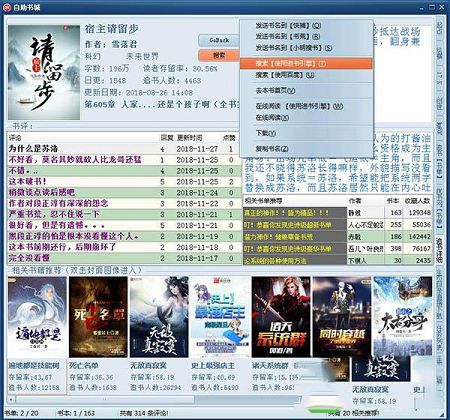Open the 遍地都是技能树 cover thumbnail
The width and height of the screenshot is (450, 420).
pyautogui.click(x=37, y=317)
